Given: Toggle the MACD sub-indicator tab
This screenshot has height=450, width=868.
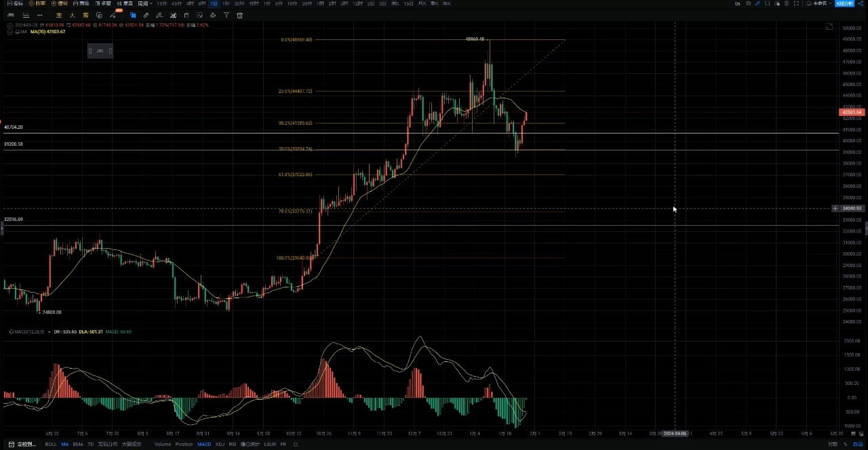Looking at the screenshot, I should tap(204, 445).
